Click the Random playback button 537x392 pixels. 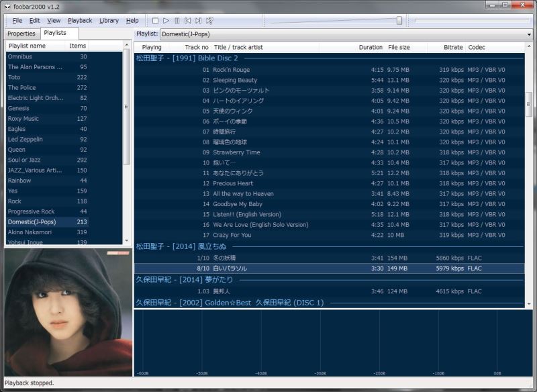(x=209, y=21)
